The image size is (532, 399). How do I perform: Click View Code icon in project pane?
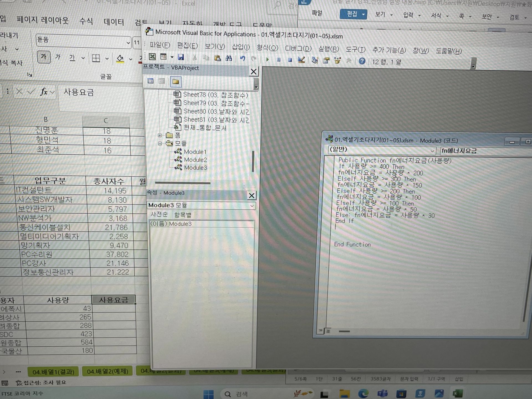[x=150, y=81]
